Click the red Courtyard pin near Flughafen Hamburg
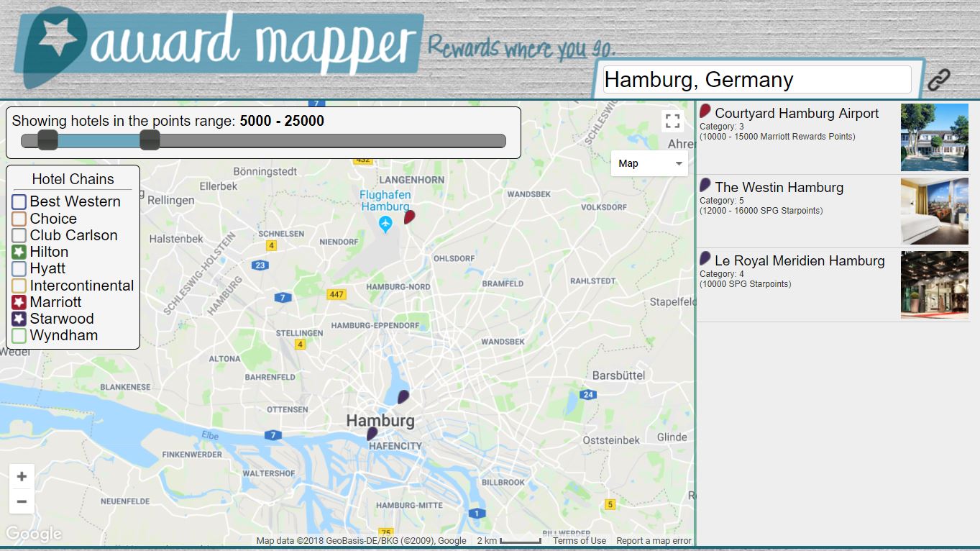The image size is (980, 551). tap(410, 215)
